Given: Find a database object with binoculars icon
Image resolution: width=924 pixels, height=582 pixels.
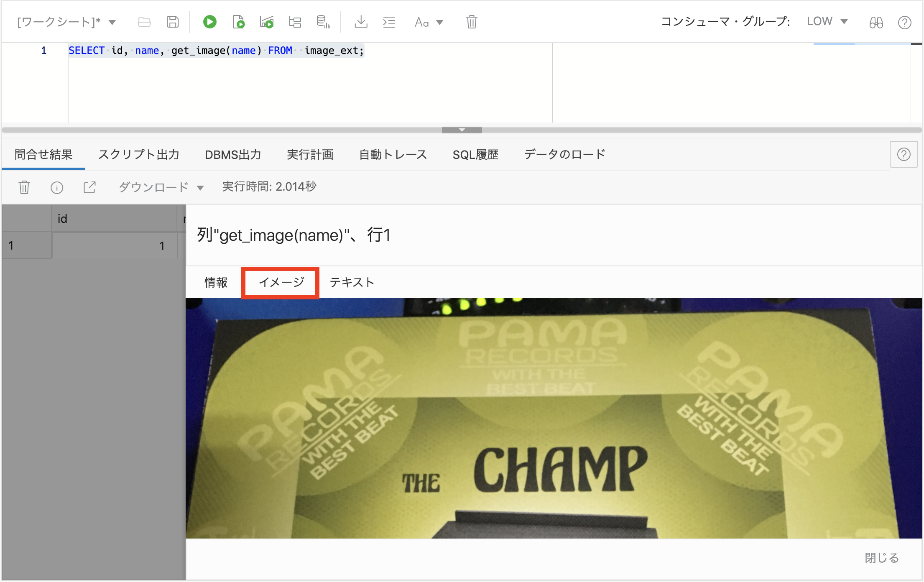Looking at the screenshot, I should pyautogui.click(x=876, y=22).
